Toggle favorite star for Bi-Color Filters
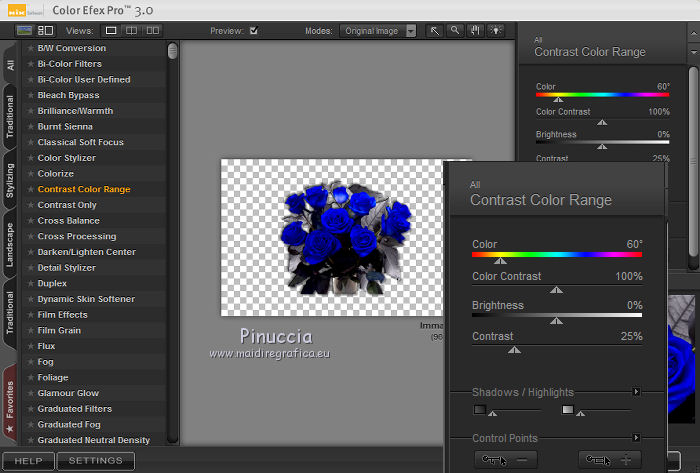Screen dimensions: 700x473 [30, 64]
